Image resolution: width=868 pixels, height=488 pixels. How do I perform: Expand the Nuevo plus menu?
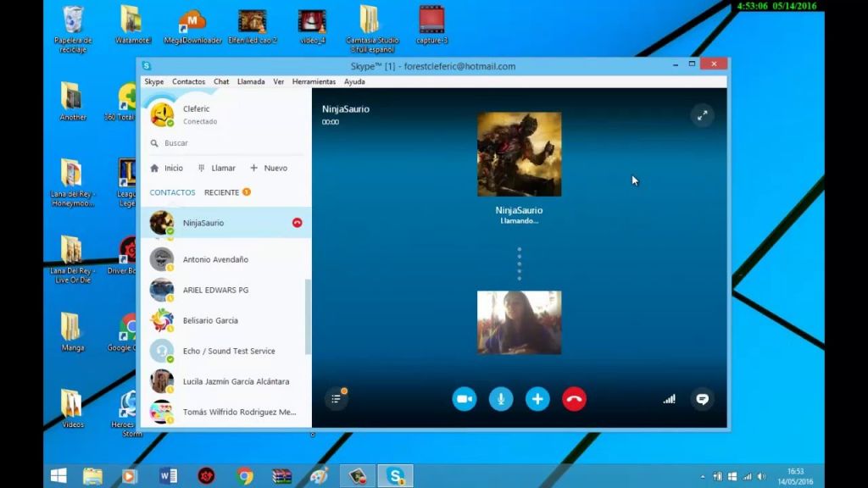coord(269,169)
